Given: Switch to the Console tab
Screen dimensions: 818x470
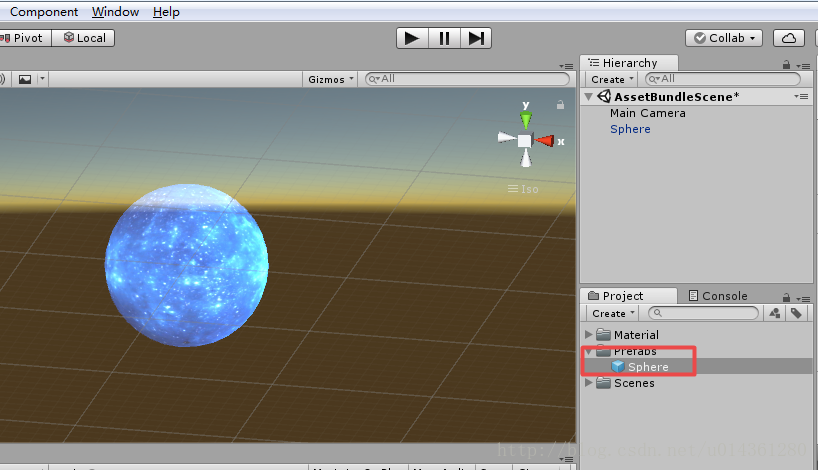Looking at the screenshot, I should 718,296.
